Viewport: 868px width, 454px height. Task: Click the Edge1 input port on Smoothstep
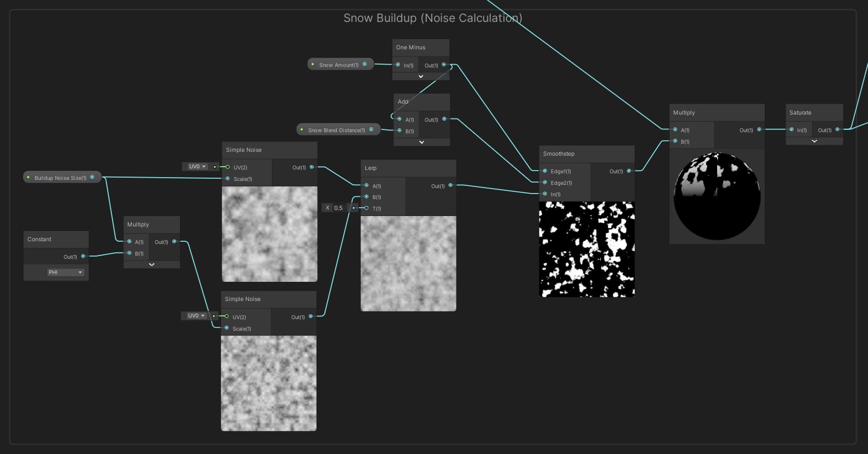pyautogui.click(x=545, y=171)
